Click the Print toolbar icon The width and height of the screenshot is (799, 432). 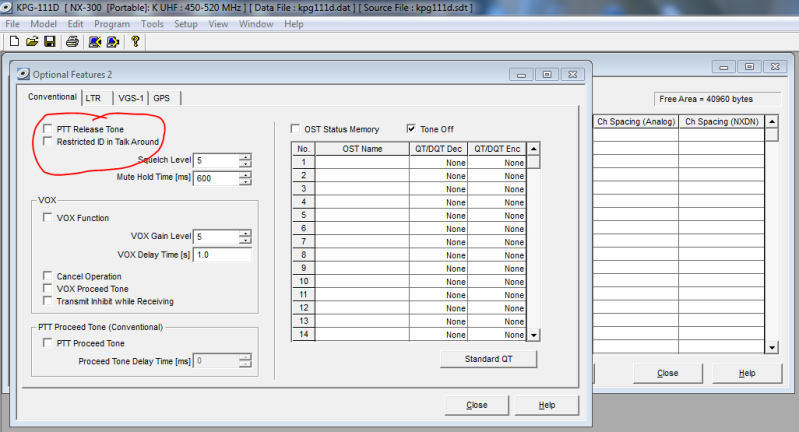tap(72, 41)
